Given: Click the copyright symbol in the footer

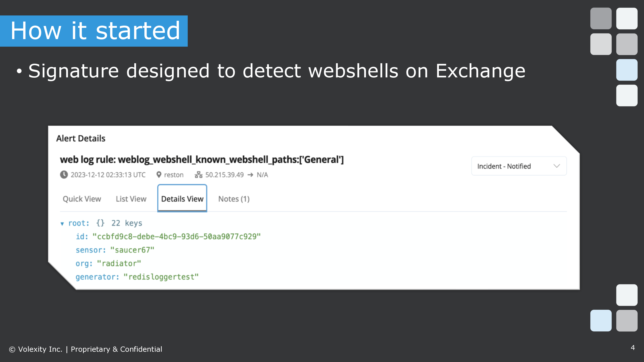Looking at the screenshot, I should (12, 349).
